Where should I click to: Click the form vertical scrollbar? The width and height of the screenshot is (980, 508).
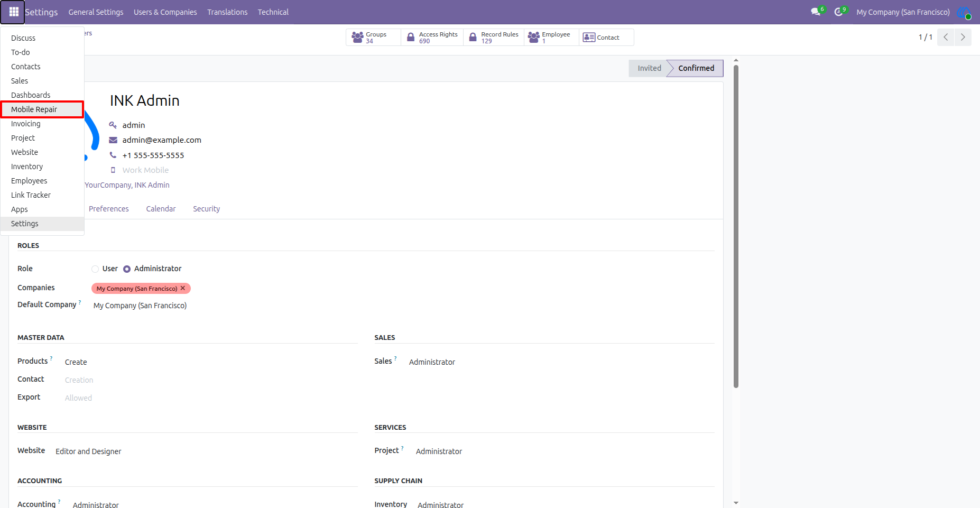[736, 227]
